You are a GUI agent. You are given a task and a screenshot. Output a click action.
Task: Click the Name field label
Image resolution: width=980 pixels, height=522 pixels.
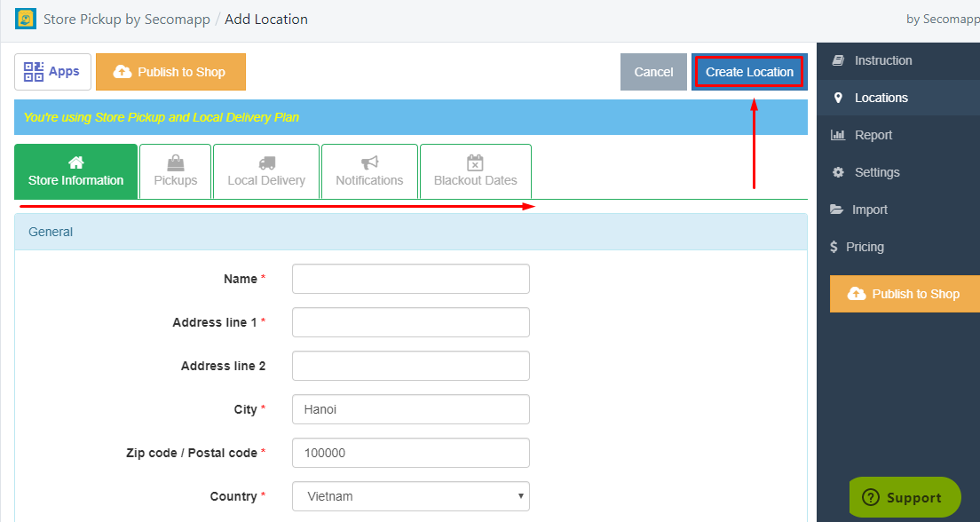241,279
